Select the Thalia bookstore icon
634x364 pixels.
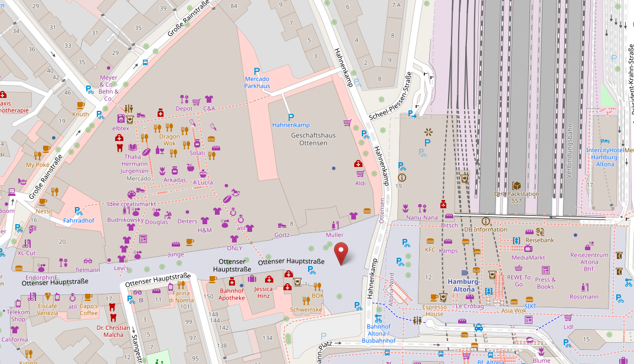(133, 147)
